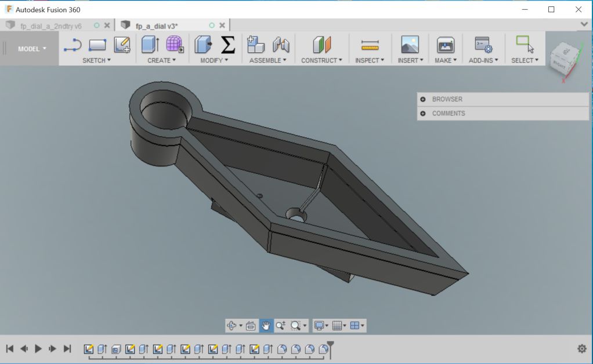Click the arrow beside Zoom Window icon

(x=305, y=326)
